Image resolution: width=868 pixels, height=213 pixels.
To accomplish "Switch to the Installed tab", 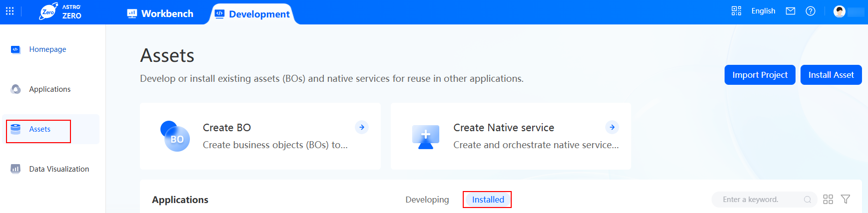I will [x=488, y=200].
